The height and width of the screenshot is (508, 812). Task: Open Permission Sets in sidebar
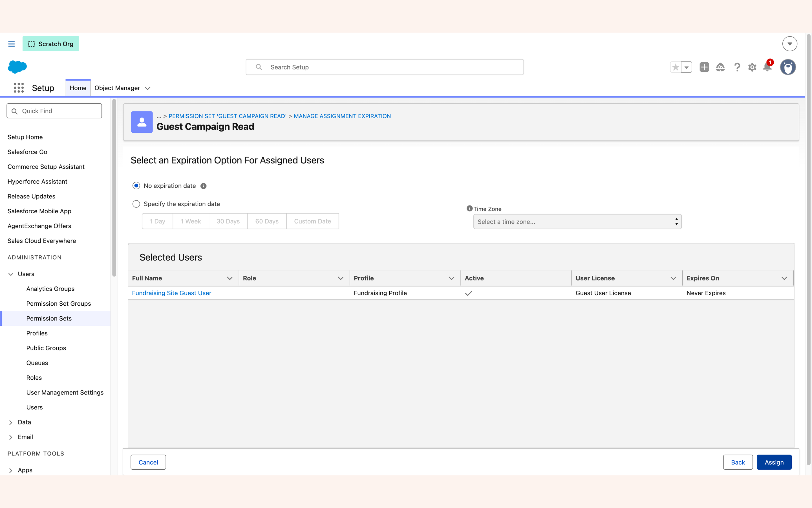(x=49, y=319)
